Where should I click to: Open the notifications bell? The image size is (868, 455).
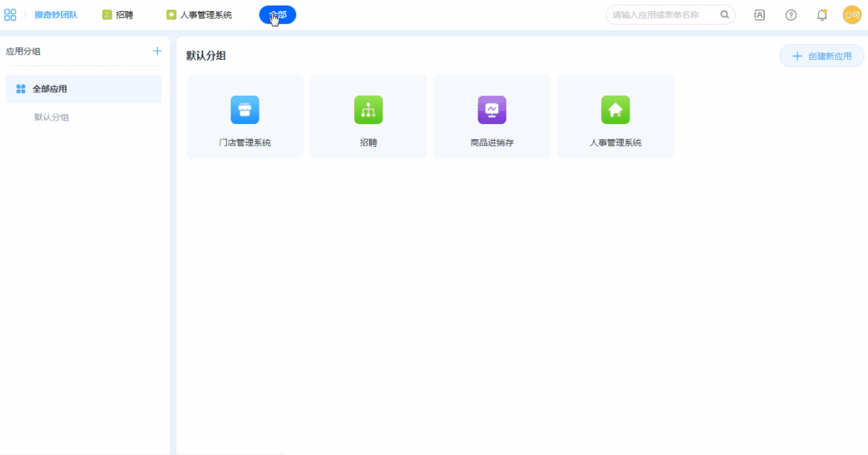pyautogui.click(x=822, y=15)
